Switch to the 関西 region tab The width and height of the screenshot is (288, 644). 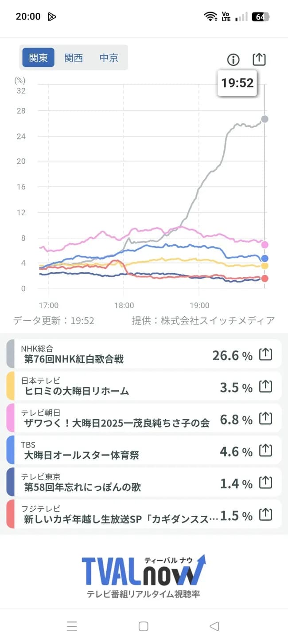73,58
